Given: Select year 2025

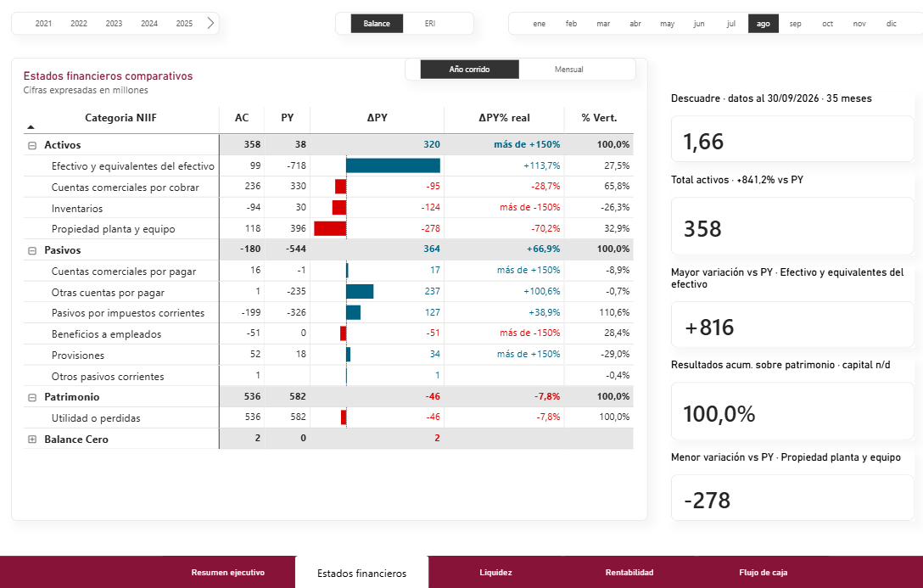Looking at the screenshot, I should pos(184,24).
